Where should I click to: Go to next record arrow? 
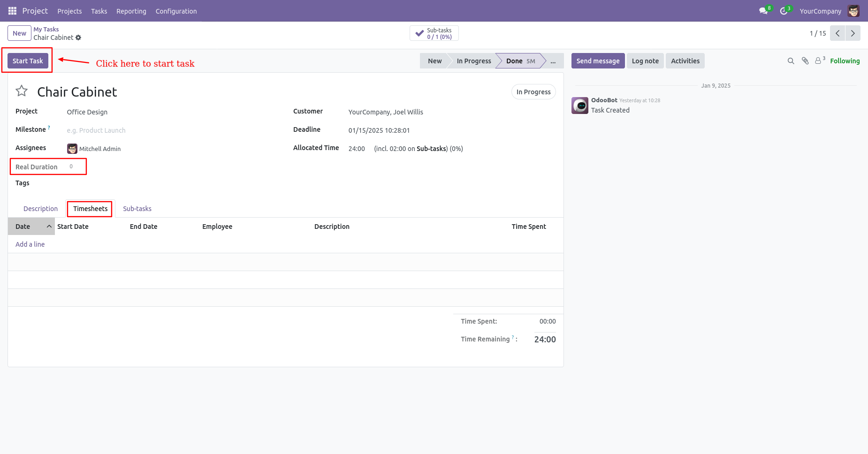click(x=853, y=33)
